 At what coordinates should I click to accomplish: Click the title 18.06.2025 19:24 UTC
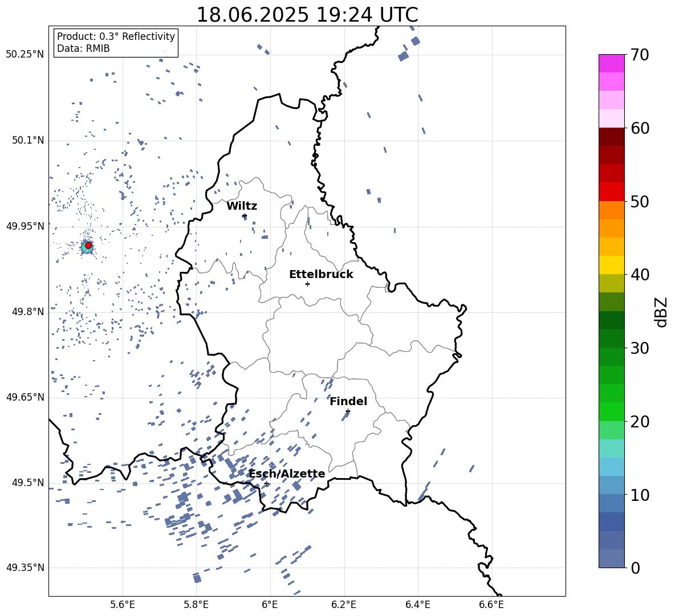click(x=307, y=15)
